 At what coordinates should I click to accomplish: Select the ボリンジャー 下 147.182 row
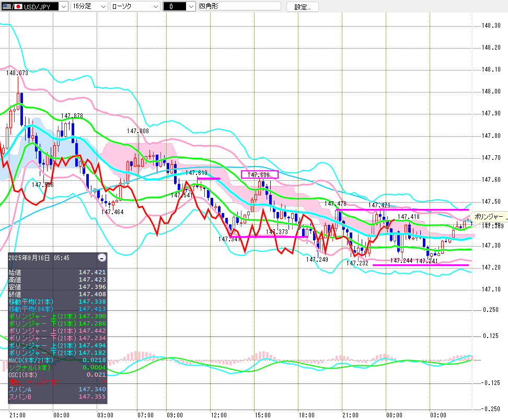[57, 353]
